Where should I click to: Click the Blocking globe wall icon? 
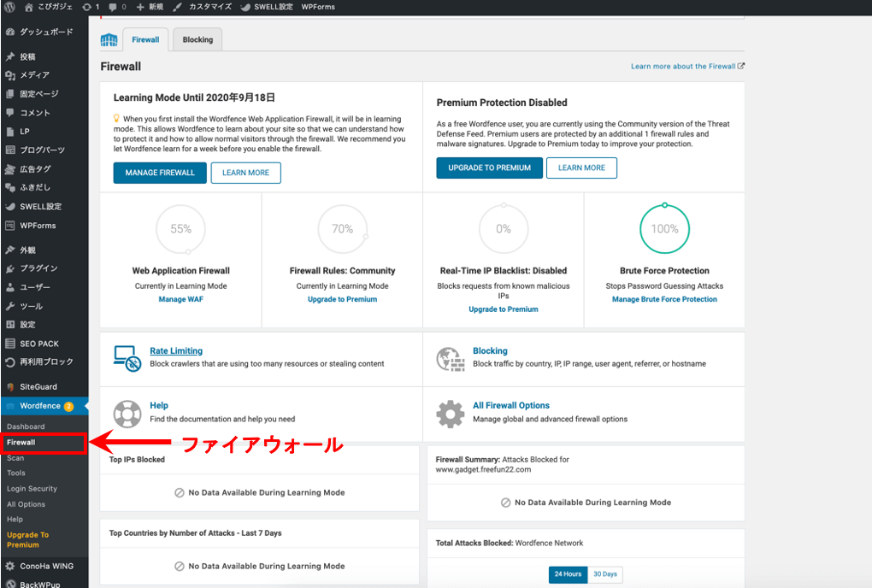point(451,359)
